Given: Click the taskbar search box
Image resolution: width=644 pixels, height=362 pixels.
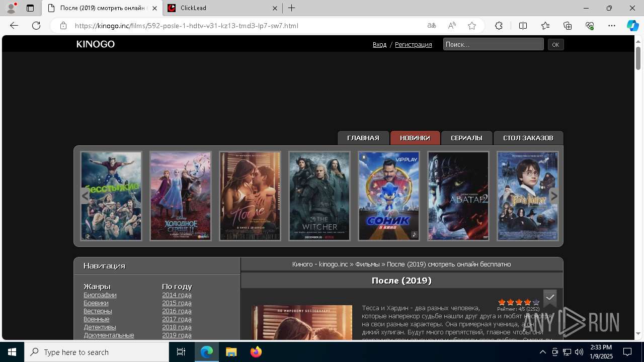Looking at the screenshot, I should pyautogui.click(x=97, y=352).
